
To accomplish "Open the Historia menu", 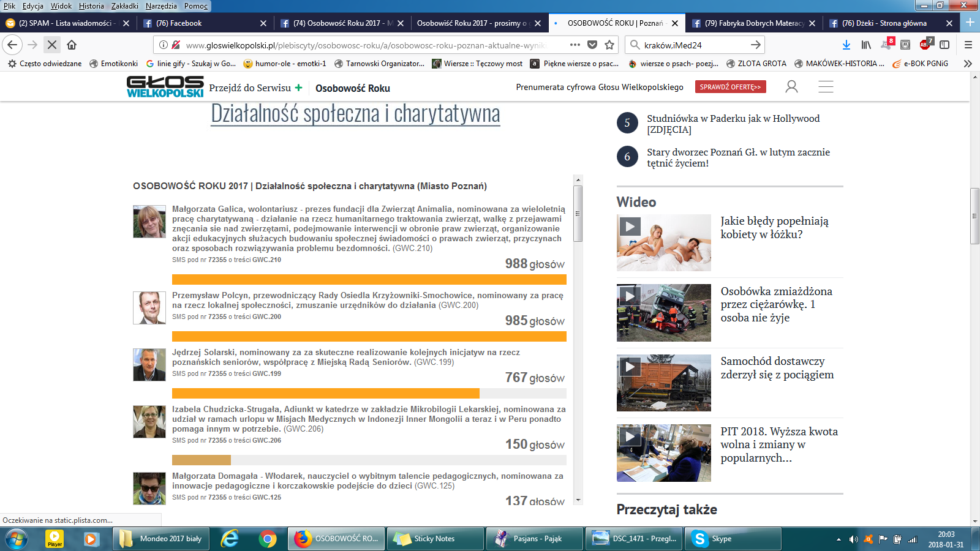I will point(91,6).
